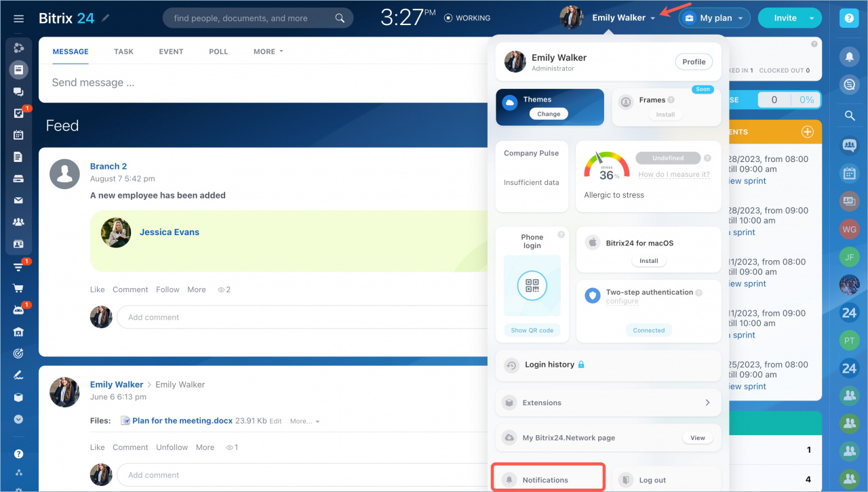Toggle the WORKING status indicator
Image resolution: width=868 pixels, height=492 pixels.
(467, 18)
